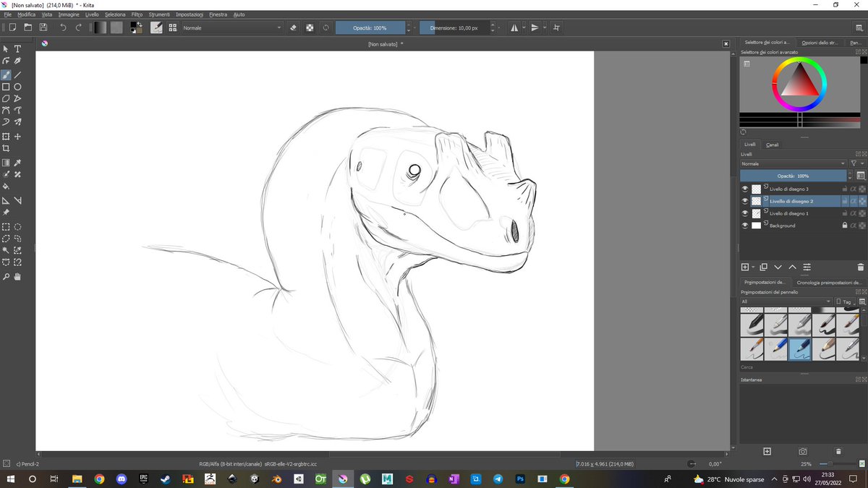Open the Filtro menu

coord(137,14)
